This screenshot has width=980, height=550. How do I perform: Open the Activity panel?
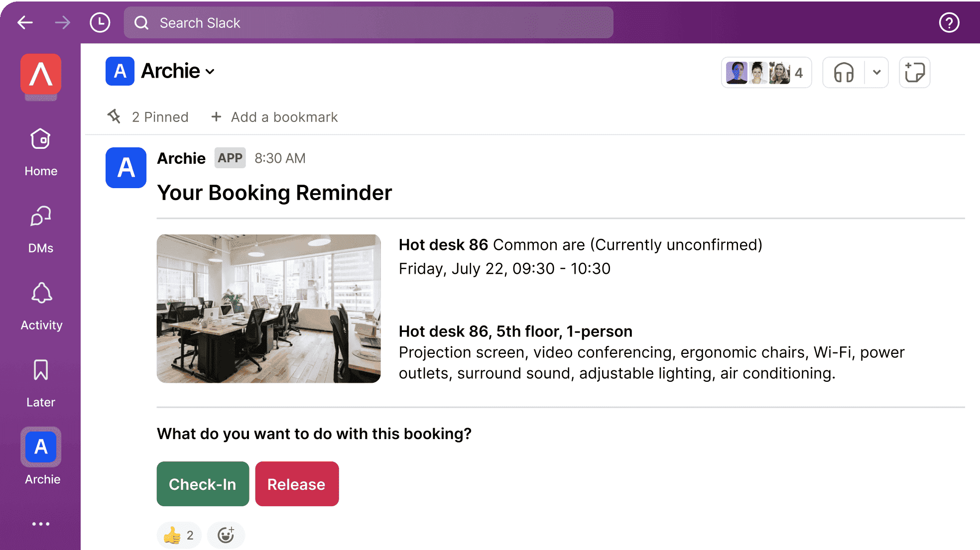[x=40, y=306]
